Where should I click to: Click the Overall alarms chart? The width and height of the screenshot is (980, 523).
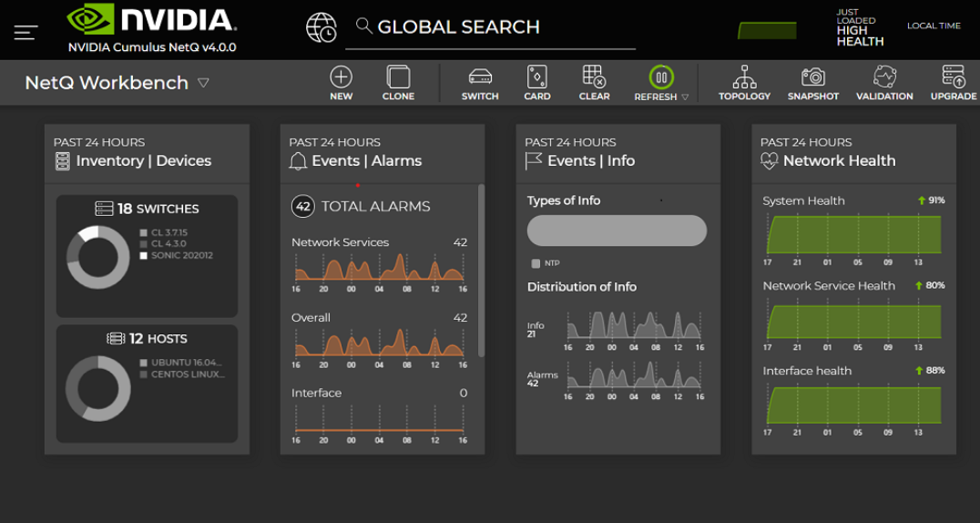coord(380,342)
